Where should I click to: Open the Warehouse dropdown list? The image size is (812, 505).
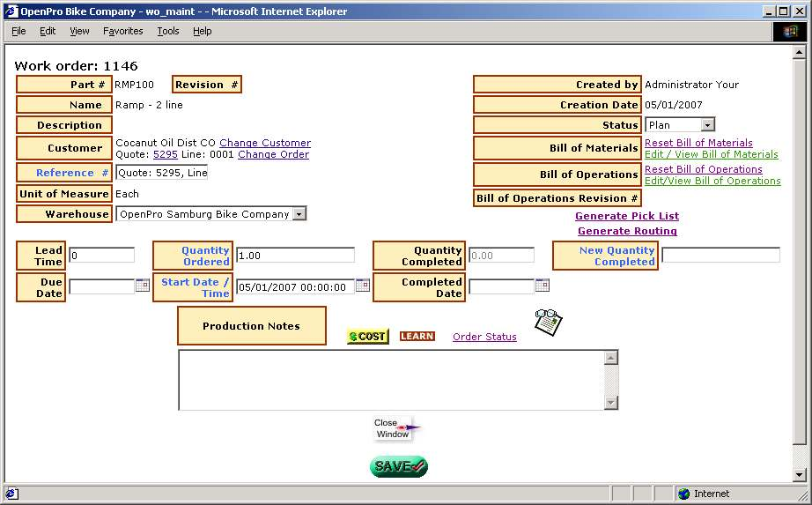[299, 214]
